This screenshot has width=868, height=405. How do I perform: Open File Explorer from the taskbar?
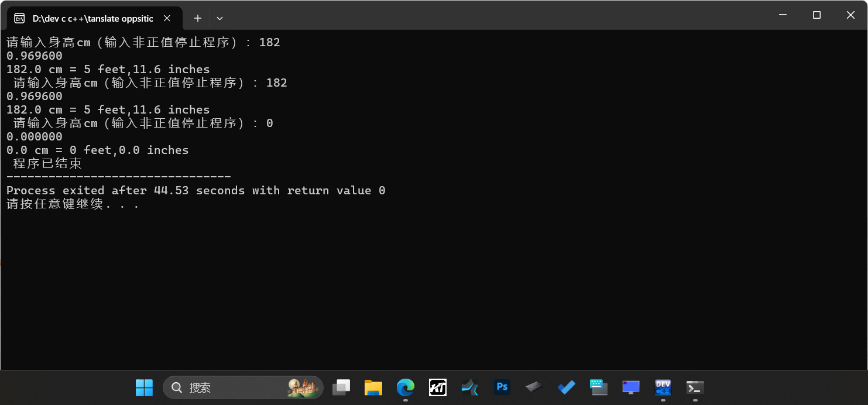coord(373,387)
